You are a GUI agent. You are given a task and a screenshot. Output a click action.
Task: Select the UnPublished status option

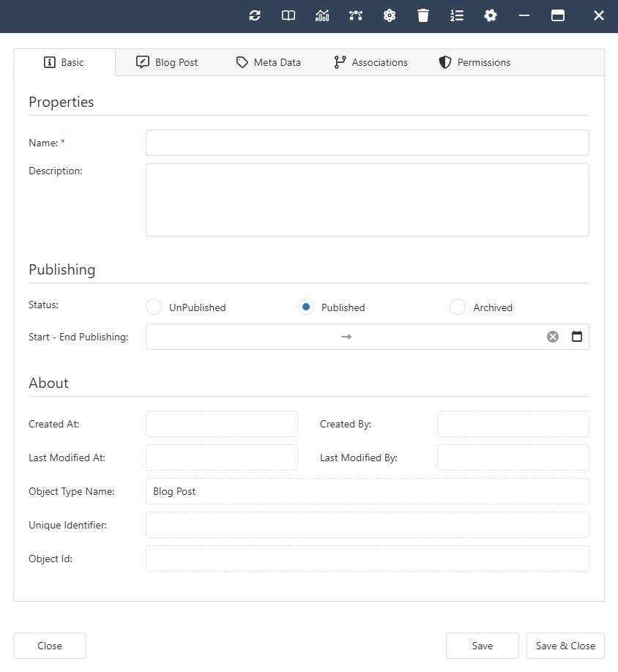pyautogui.click(x=154, y=307)
